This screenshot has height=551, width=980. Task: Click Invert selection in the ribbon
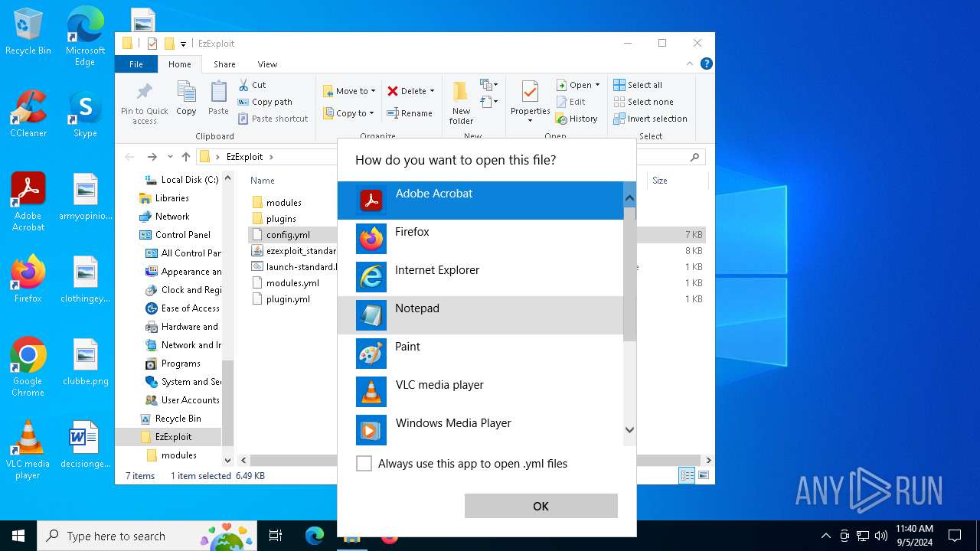pos(650,119)
